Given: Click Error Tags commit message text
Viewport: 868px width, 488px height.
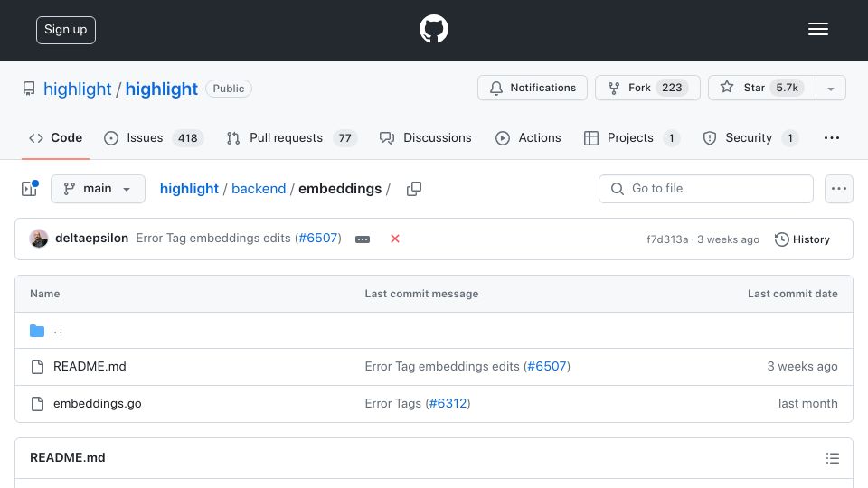Looking at the screenshot, I should [x=393, y=403].
